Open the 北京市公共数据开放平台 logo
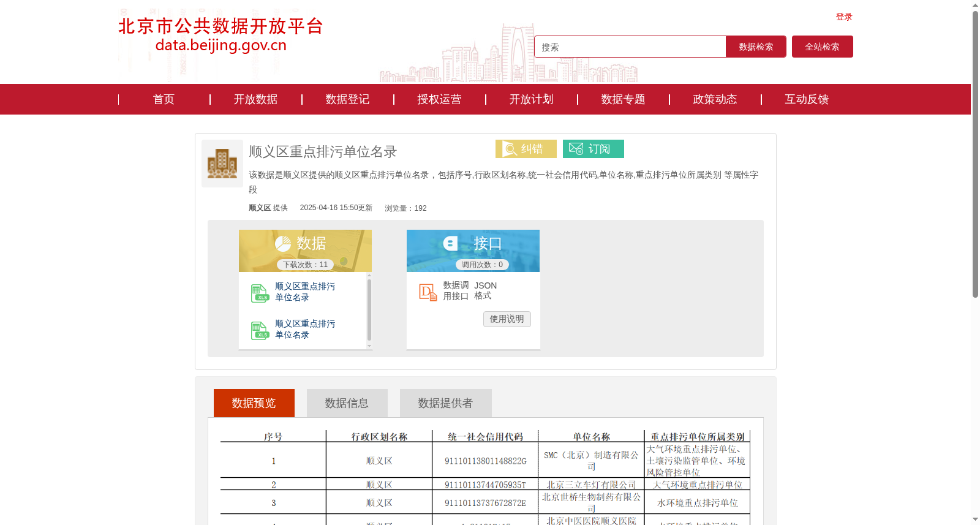 [x=221, y=35]
